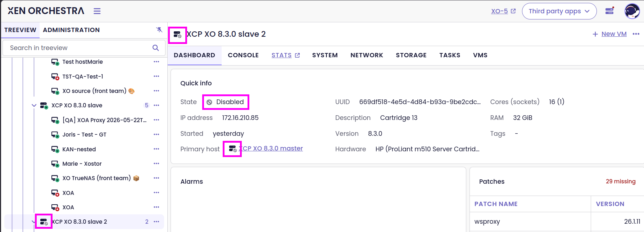
Task: Click the VM icon beside TST-QA-Test-1
Action: pyautogui.click(x=55, y=76)
